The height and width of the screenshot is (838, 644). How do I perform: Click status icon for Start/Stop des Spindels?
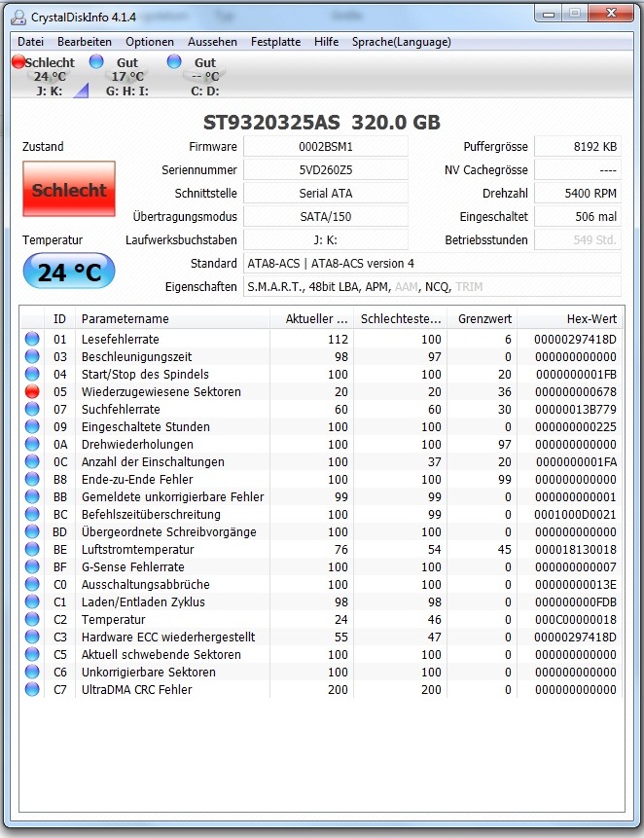[32, 374]
